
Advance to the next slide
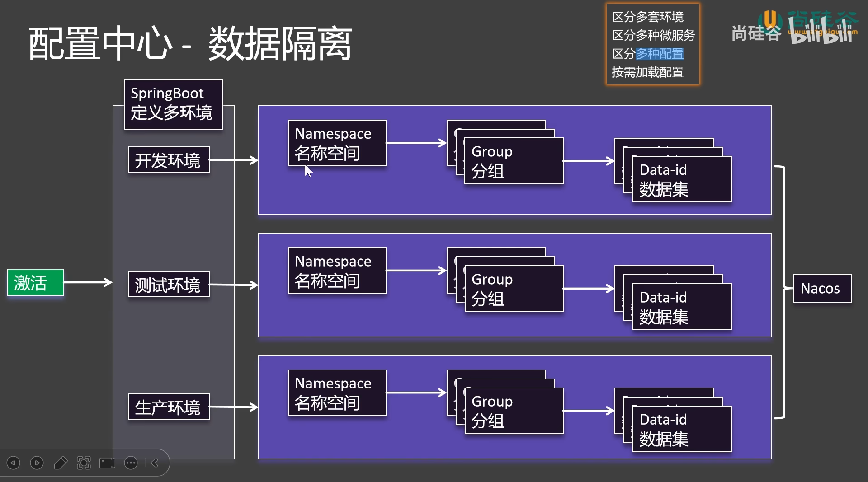pyautogui.click(x=37, y=463)
